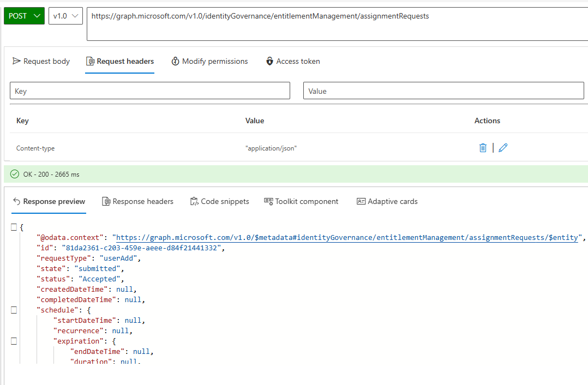Click the green OK status check icon
The width and height of the screenshot is (588, 385).
pos(15,174)
